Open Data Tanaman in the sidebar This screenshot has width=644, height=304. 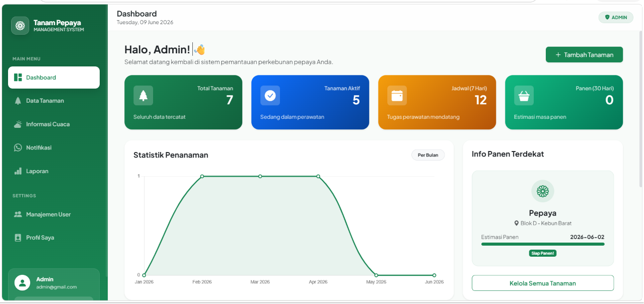coord(54,101)
